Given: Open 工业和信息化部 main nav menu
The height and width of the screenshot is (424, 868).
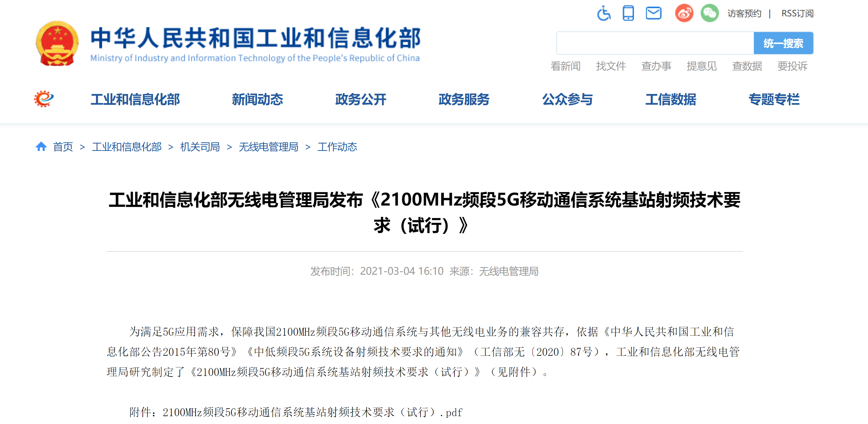Looking at the screenshot, I should pyautogui.click(x=135, y=99).
